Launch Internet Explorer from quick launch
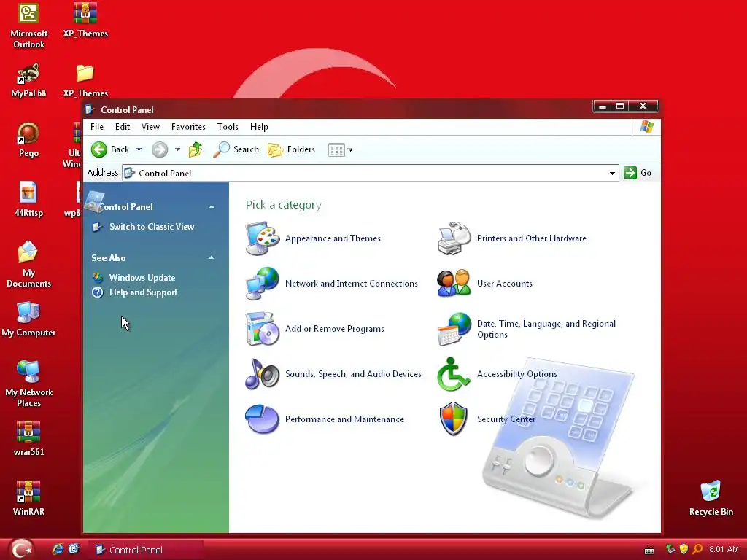The width and height of the screenshot is (747, 560). 58,550
